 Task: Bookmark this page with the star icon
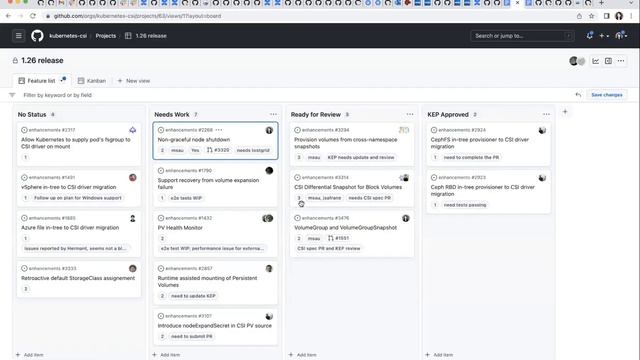[591, 16]
